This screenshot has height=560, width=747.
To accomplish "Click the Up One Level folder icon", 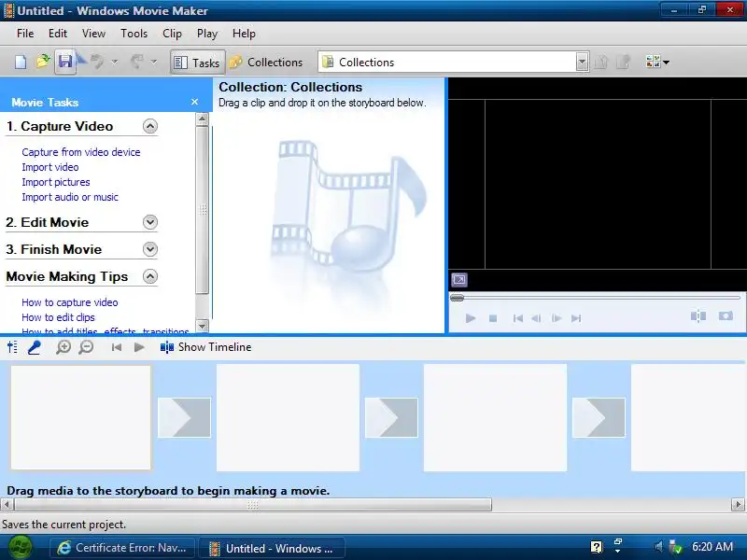I will click(601, 62).
